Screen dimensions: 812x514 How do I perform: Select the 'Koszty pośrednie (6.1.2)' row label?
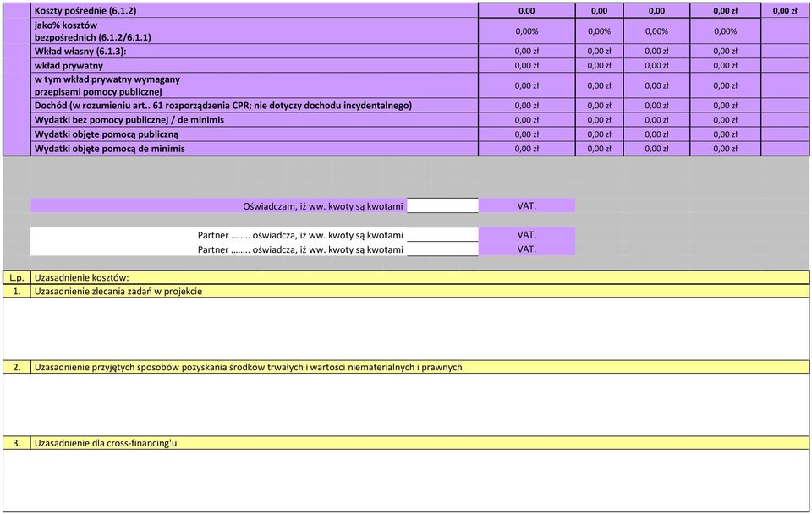tap(85, 10)
